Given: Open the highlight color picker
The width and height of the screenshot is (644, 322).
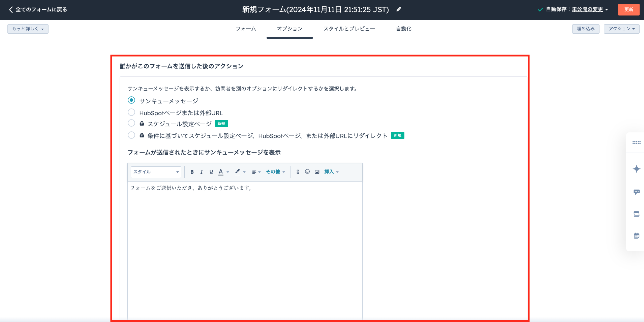Looking at the screenshot, I should (240, 172).
